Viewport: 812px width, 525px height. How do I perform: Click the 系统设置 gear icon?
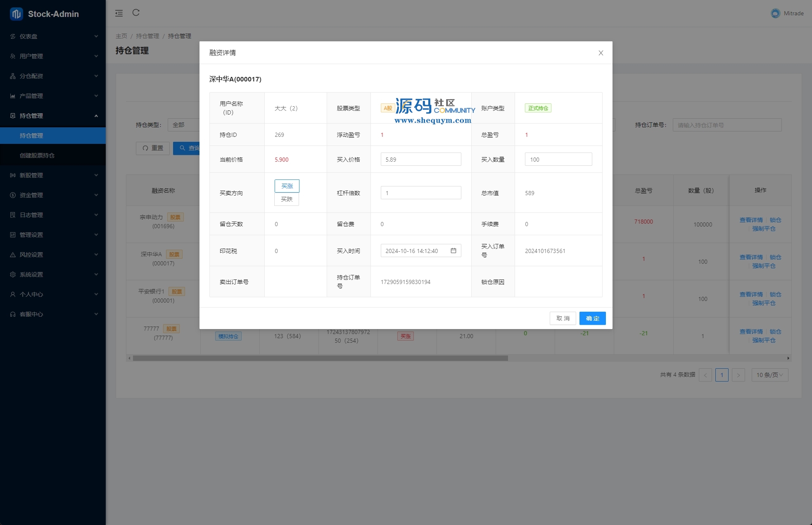click(x=13, y=274)
